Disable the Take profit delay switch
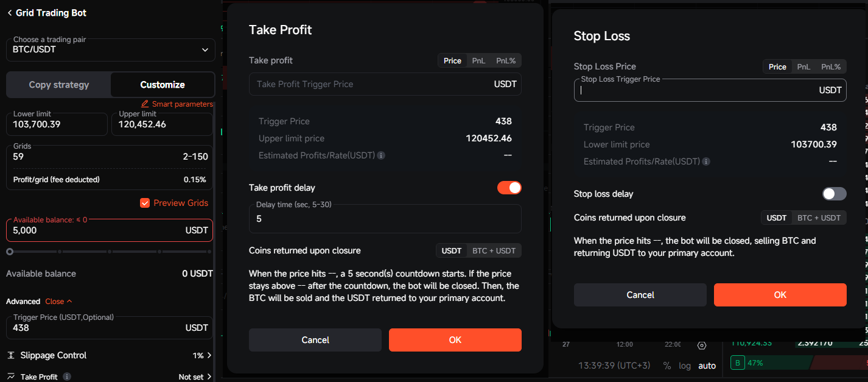868x382 pixels. point(509,188)
